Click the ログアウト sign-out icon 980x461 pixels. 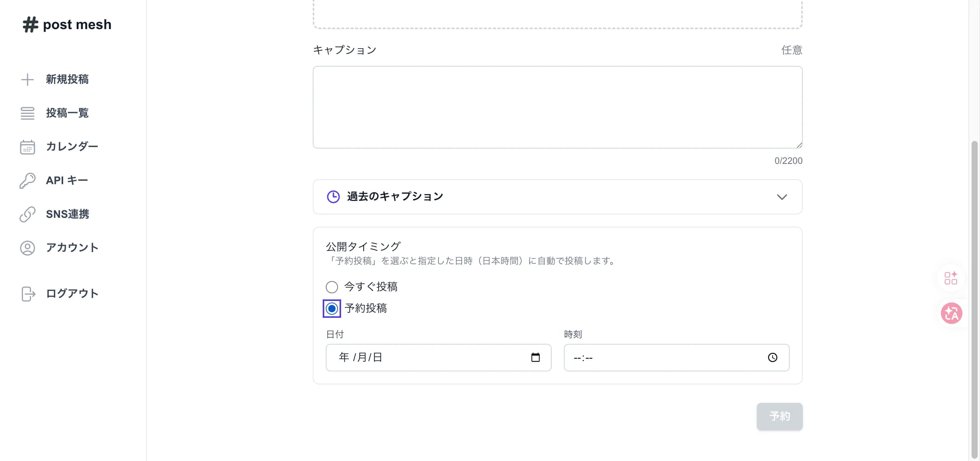(x=27, y=294)
